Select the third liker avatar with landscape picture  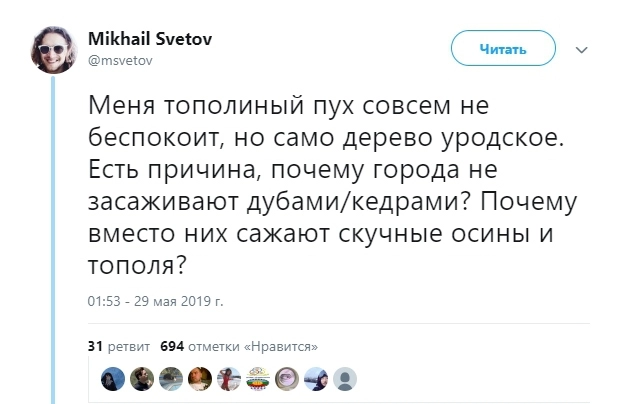coord(170,378)
